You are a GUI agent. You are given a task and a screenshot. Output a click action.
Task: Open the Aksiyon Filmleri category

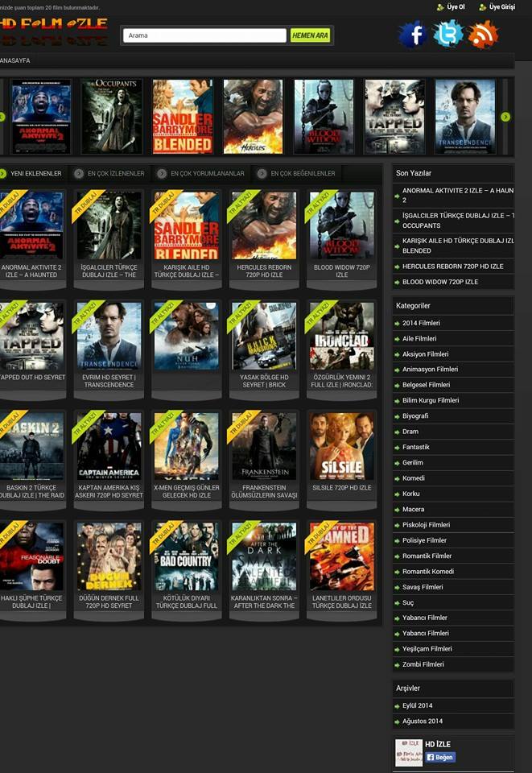(x=425, y=354)
